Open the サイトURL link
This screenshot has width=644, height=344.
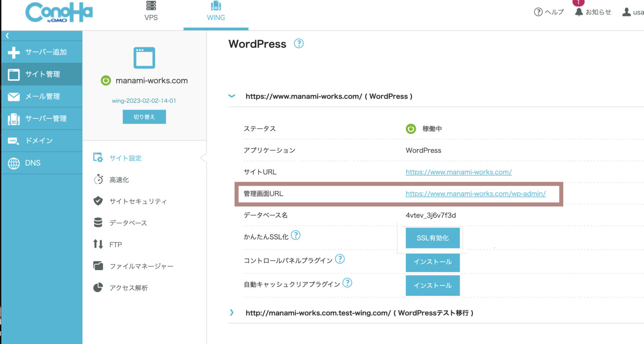459,172
